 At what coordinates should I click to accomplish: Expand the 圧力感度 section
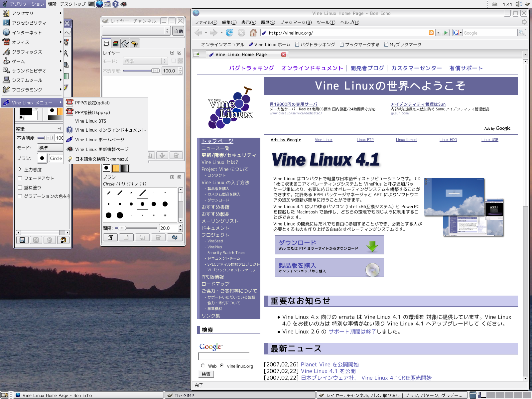[x=20, y=169]
